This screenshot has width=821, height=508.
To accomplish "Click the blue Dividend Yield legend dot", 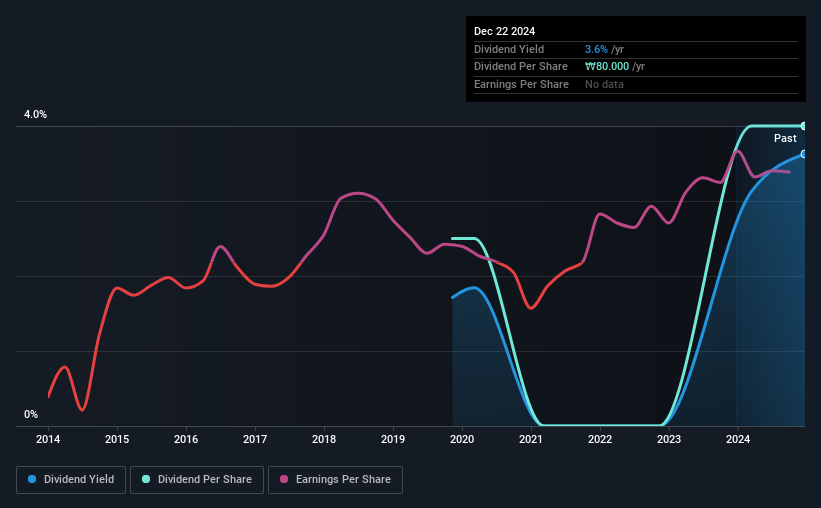I will [x=32, y=479].
